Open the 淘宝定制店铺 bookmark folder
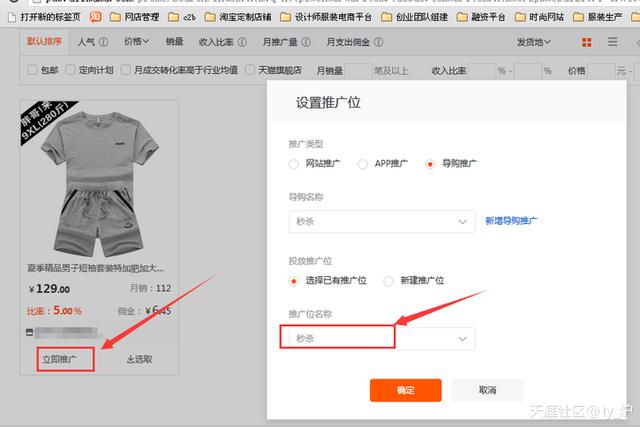Viewport: 640px width, 427px height. [238, 17]
